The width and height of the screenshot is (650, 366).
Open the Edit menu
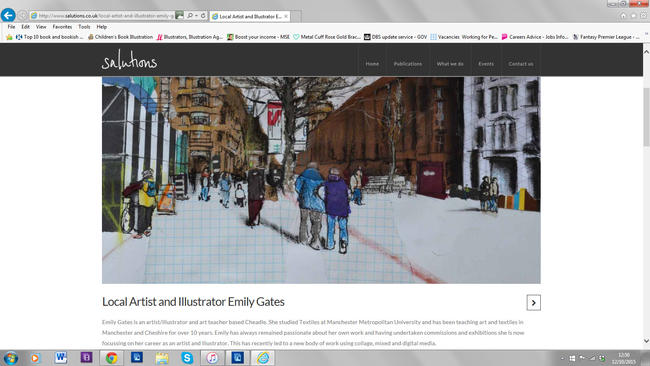click(x=26, y=27)
